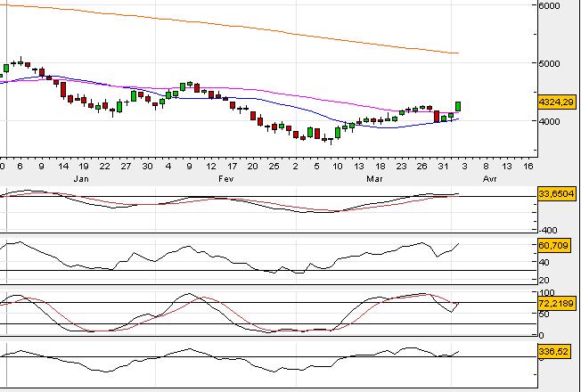The height and width of the screenshot is (392, 581).
Task: Click the Fev month label
Action: tap(226, 179)
